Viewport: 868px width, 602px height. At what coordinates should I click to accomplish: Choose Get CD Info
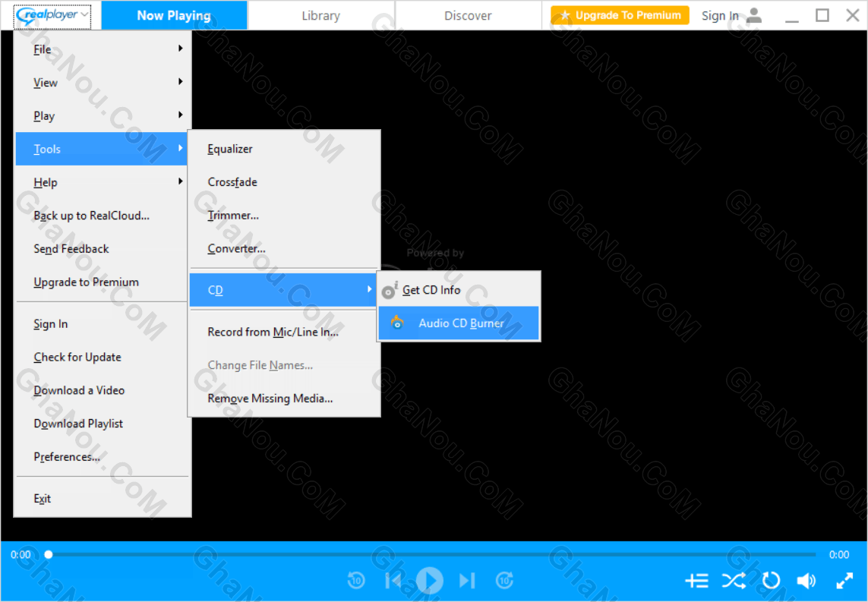(431, 290)
